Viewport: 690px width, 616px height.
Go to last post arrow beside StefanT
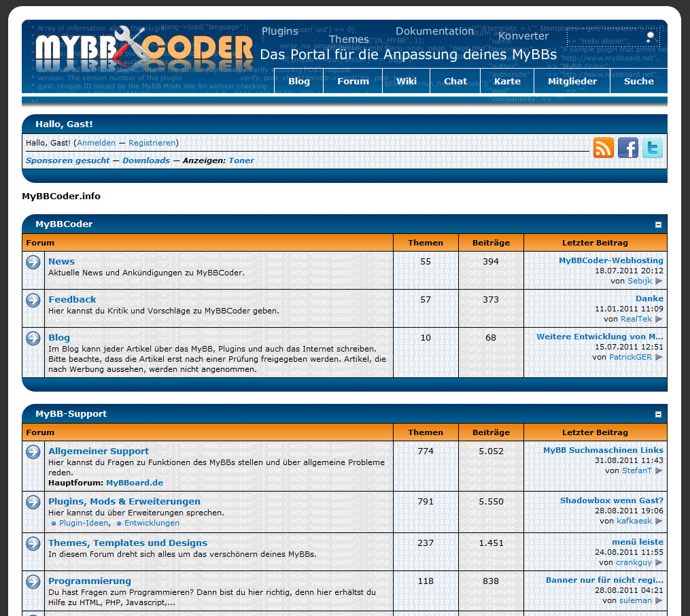pyautogui.click(x=659, y=470)
